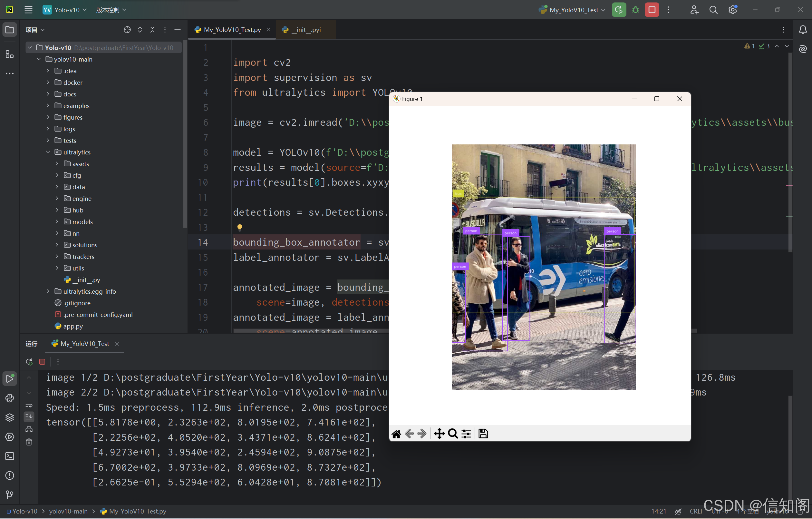The height and width of the screenshot is (519, 812).
Task: Click the yolov10-main breadcrumb in status bar
Action: pyautogui.click(x=68, y=511)
